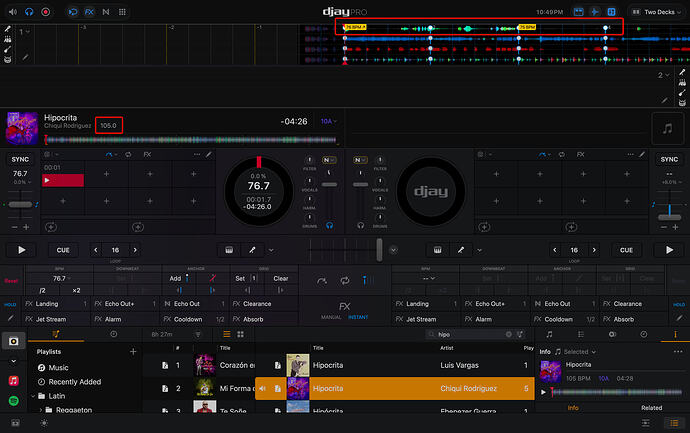Open the Info tab in the track info panel
Image resolution: width=690 pixels, height=433 pixels.
[x=573, y=408]
